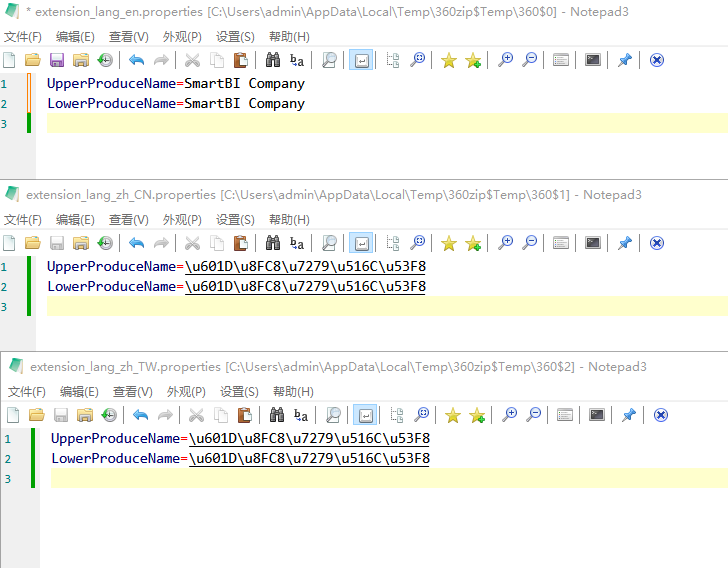The image size is (728, 568).
Task: Click Browse folder icon in zh_CN window
Action: coord(81,243)
